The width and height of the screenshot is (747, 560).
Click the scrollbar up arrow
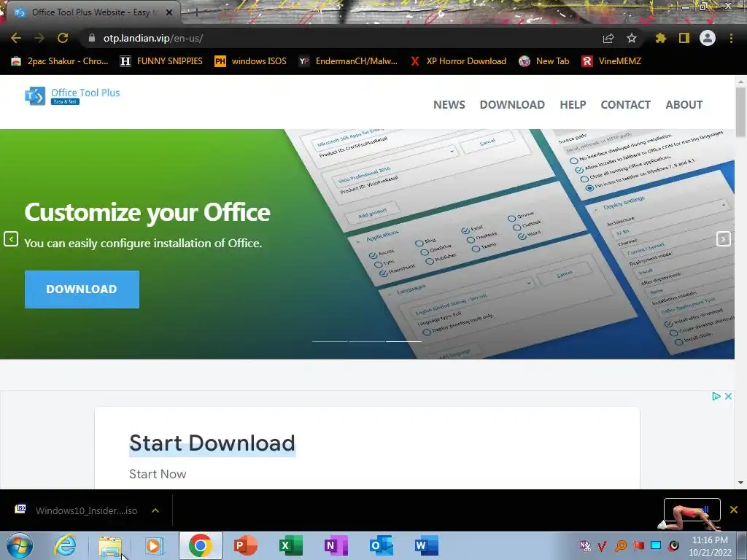point(741,82)
